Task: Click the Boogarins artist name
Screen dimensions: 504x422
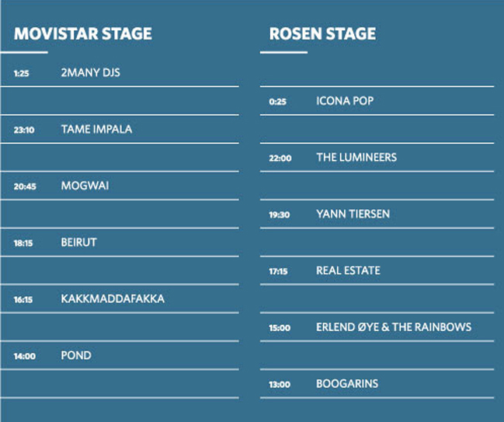Action: (347, 384)
